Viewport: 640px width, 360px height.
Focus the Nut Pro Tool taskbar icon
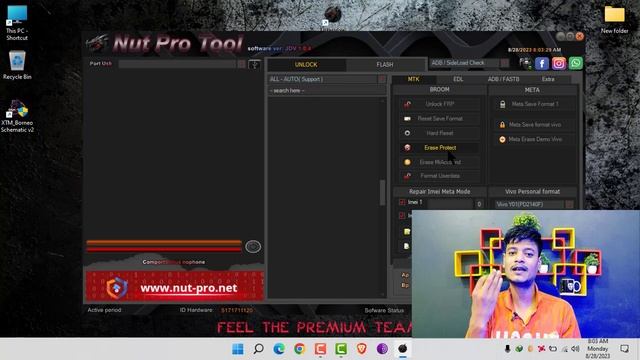(402, 349)
